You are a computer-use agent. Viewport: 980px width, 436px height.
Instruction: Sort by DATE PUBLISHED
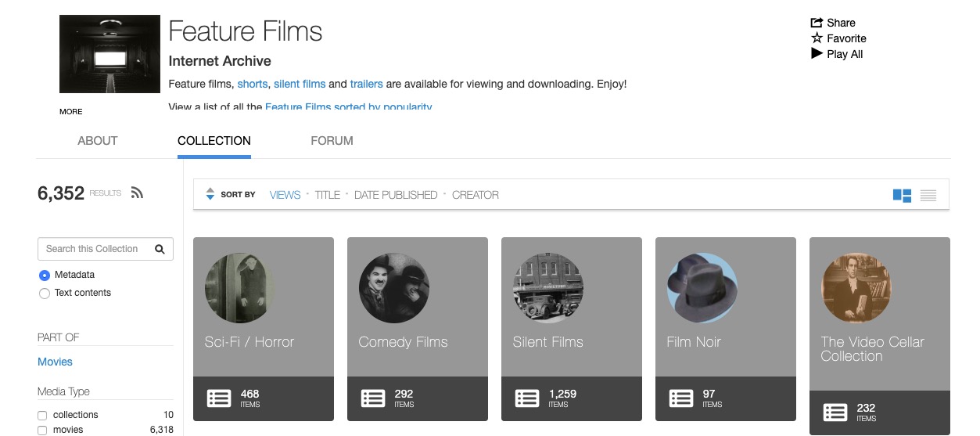pyautogui.click(x=396, y=195)
